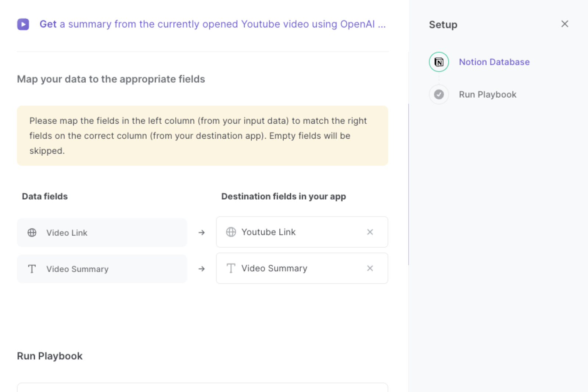The height and width of the screenshot is (392, 588).
Task: Remove the Video Summary destination mapping
Action: [x=370, y=268]
